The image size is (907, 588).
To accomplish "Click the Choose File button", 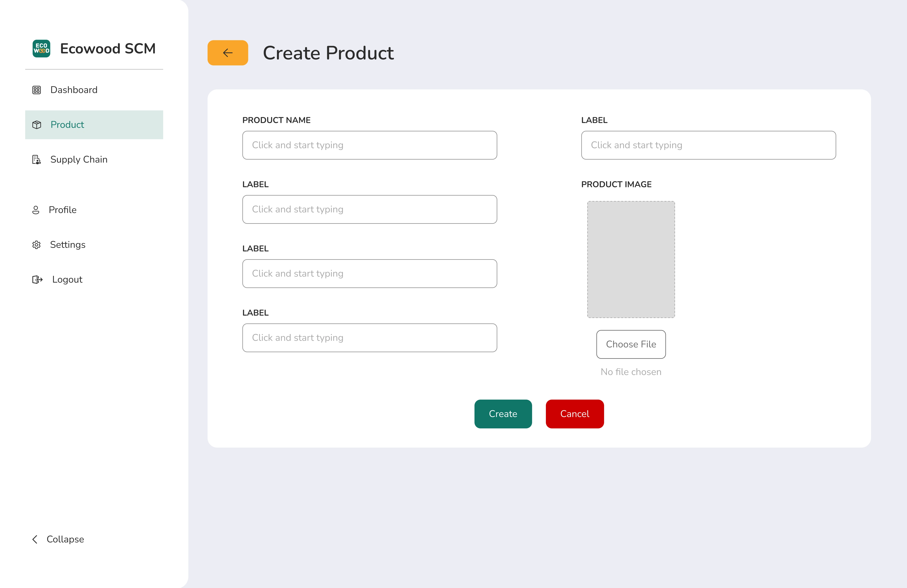I will (x=631, y=344).
